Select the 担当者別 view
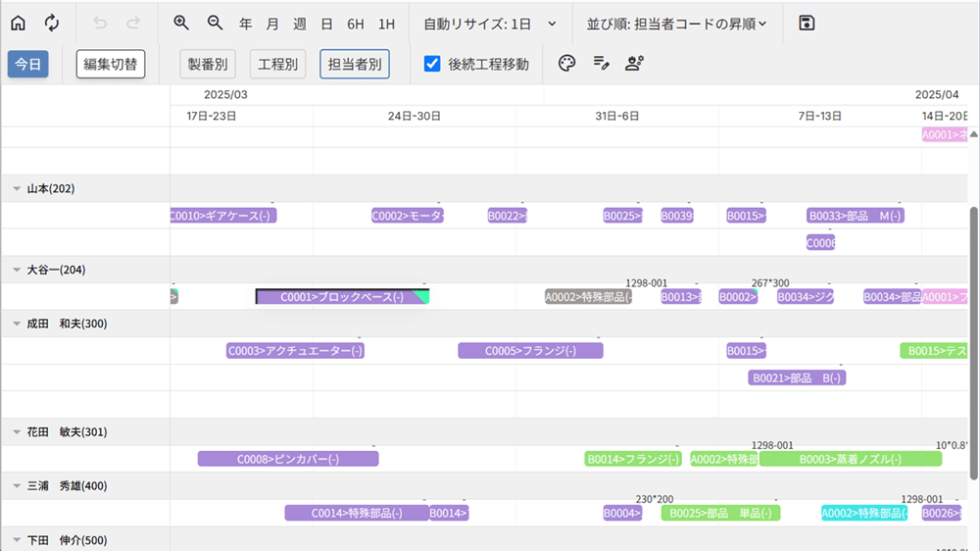 (x=354, y=64)
